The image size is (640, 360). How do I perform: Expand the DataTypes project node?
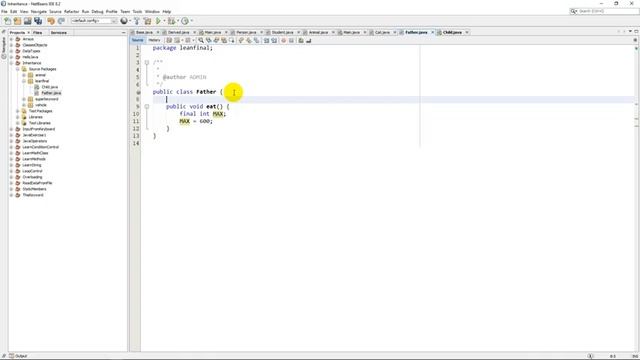11,51
